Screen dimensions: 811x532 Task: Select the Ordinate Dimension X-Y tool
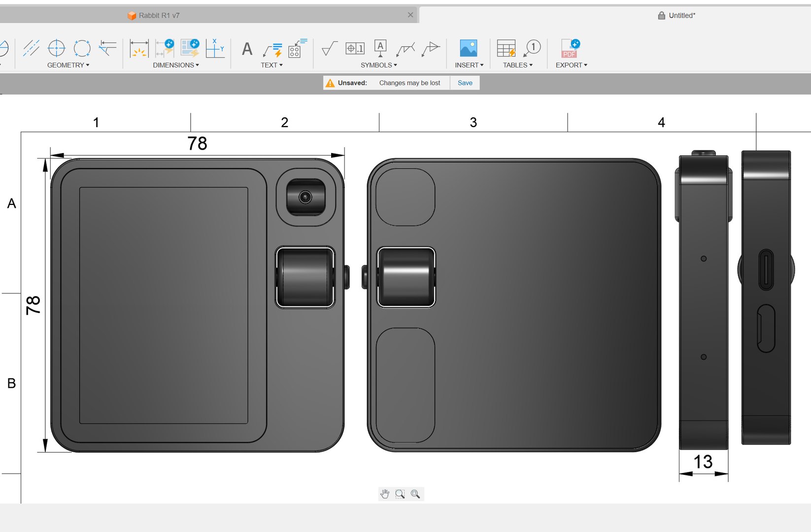[x=215, y=48]
